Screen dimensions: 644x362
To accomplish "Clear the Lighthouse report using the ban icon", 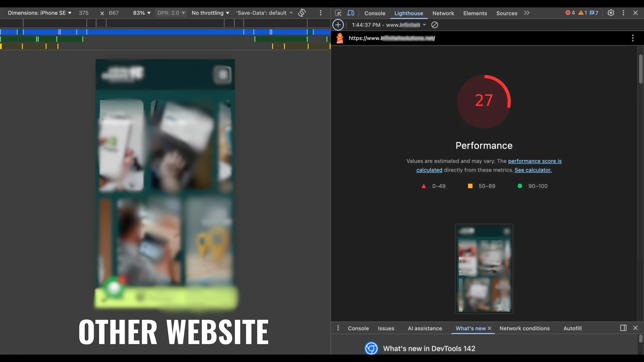I will coord(434,25).
